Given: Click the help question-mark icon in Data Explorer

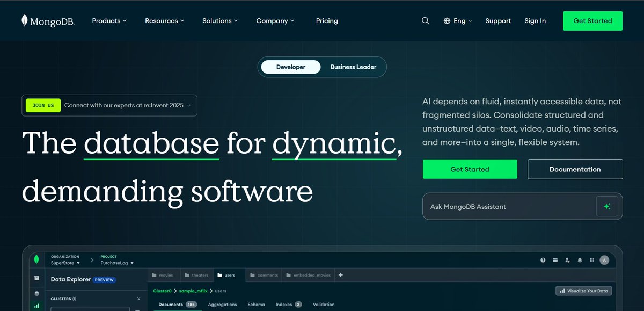Looking at the screenshot, I should pyautogui.click(x=543, y=260).
